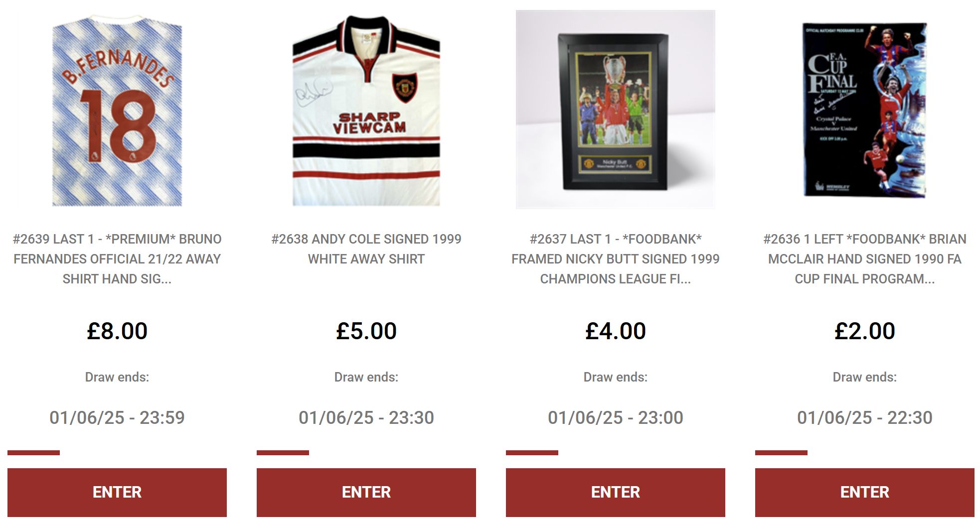Screen dimensions: 980x522
Task: Open the #2636 Brian McClair programme title link
Action: pyautogui.click(x=865, y=259)
